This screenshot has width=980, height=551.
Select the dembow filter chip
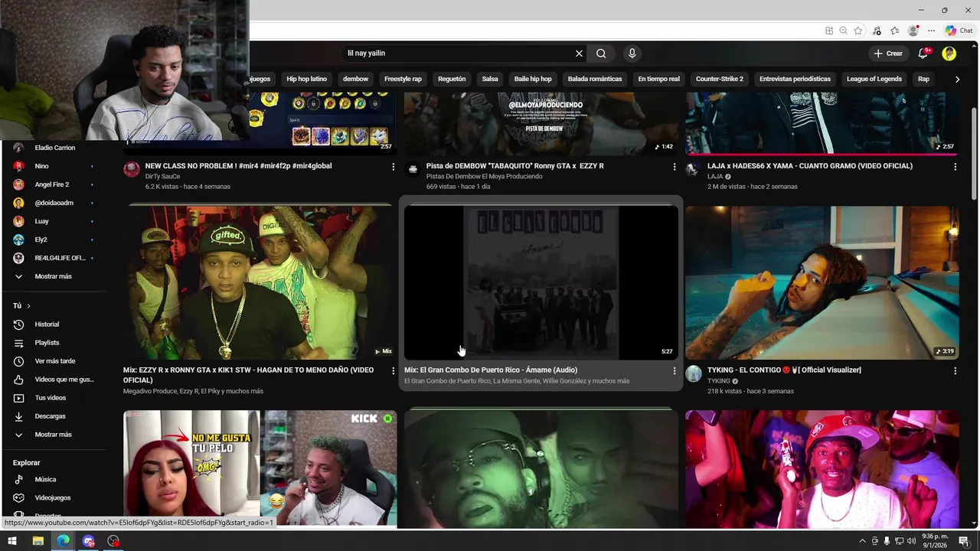(x=355, y=79)
